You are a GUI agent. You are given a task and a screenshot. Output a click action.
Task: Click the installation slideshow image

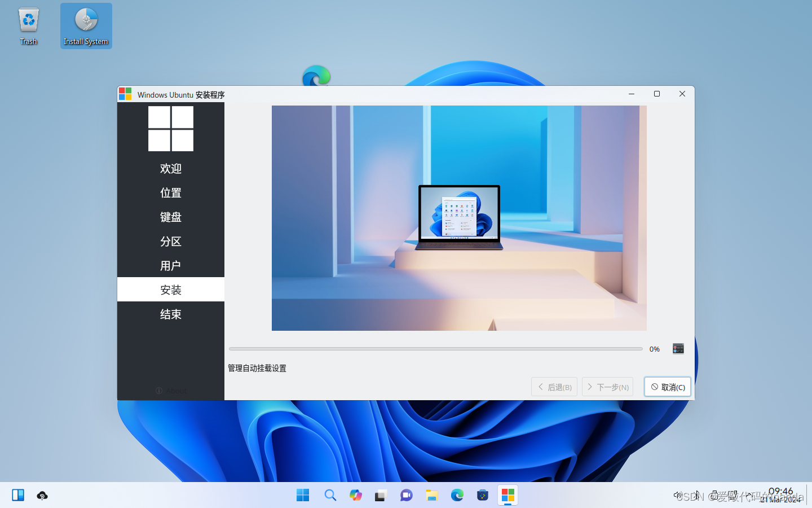[x=459, y=218]
